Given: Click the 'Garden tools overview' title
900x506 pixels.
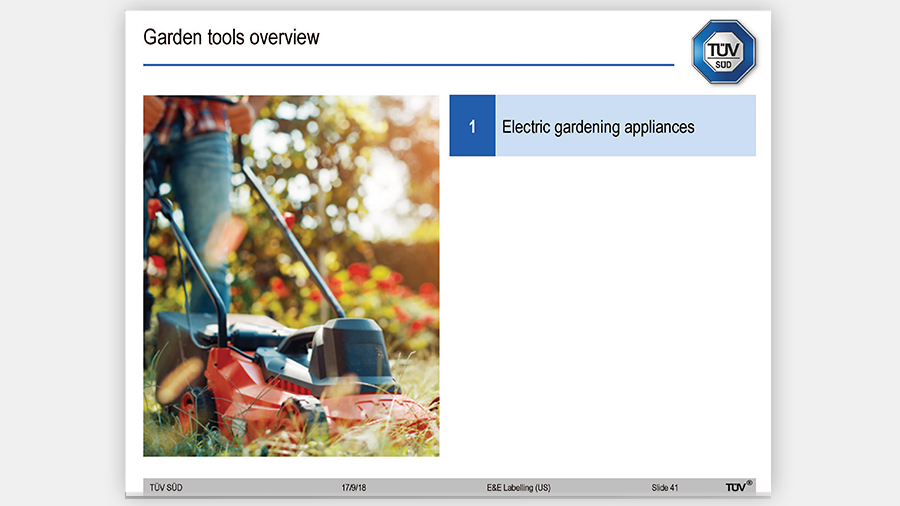Looking at the screenshot, I should (231, 37).
